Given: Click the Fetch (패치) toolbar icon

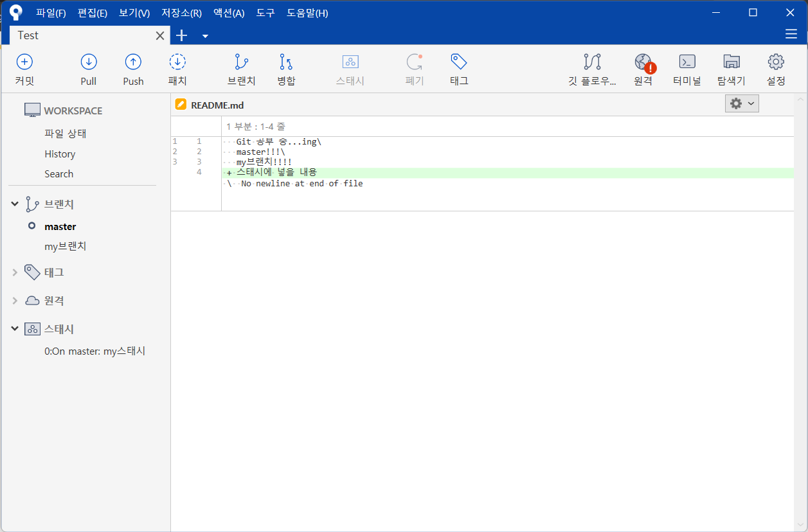Looking at the screenshot, I should pos(177,62).
